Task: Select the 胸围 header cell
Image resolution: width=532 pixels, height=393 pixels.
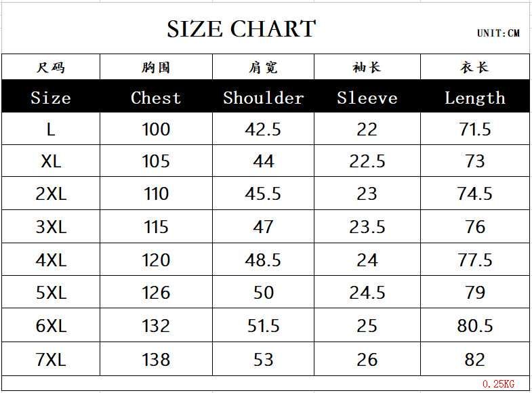Action: click(156, 67)
